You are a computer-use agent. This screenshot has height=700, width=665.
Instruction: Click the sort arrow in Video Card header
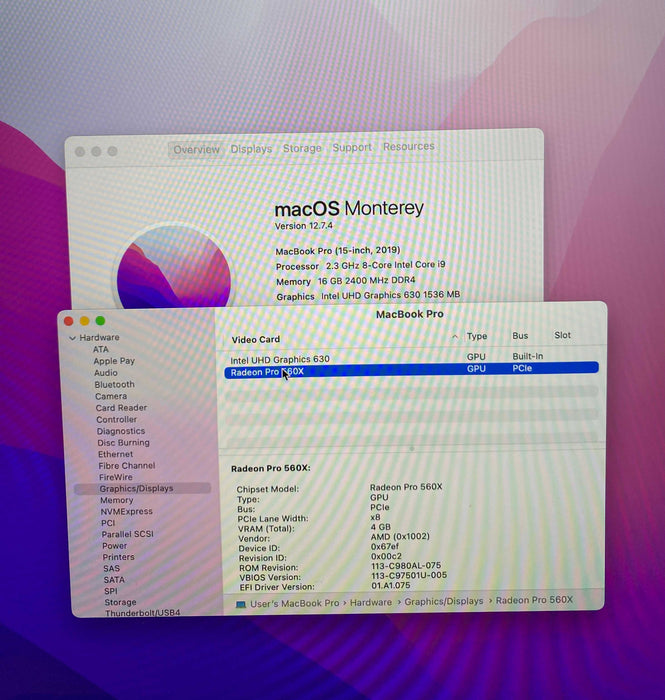click(x=455, y=337)
